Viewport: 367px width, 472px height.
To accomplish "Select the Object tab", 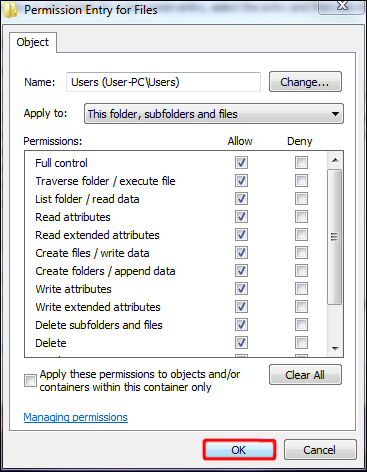I will click(33, 42).
